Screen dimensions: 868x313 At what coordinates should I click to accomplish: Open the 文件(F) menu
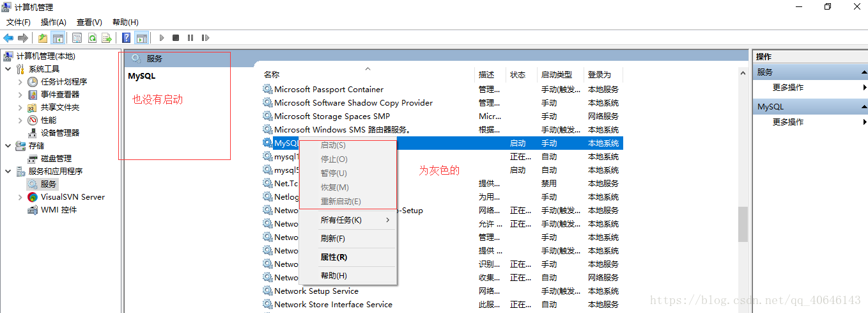click(19, 22)
